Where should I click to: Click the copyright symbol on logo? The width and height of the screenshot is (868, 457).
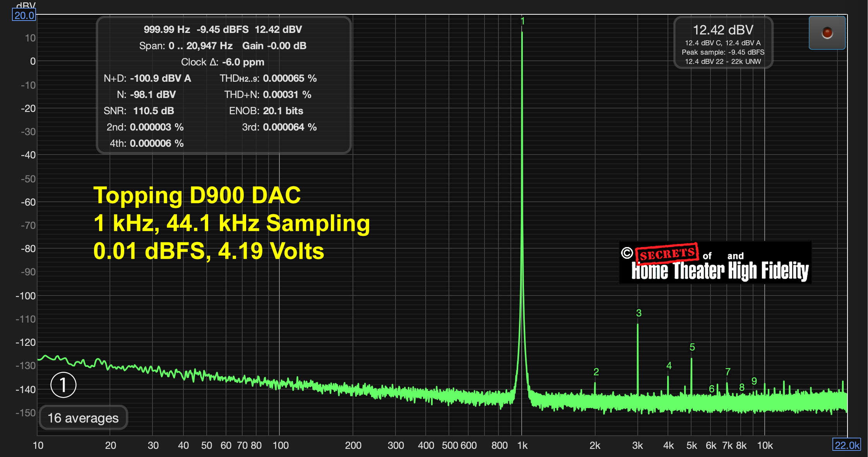point(627,253)
